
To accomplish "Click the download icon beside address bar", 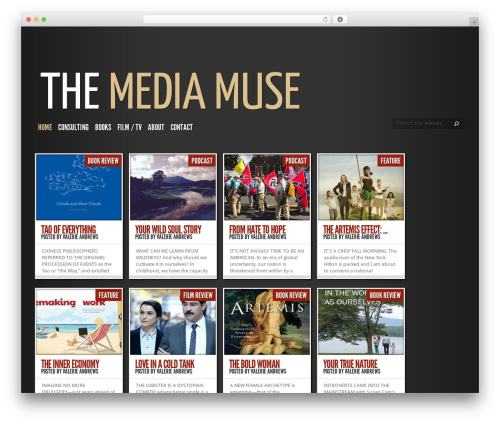I will 340,20.
